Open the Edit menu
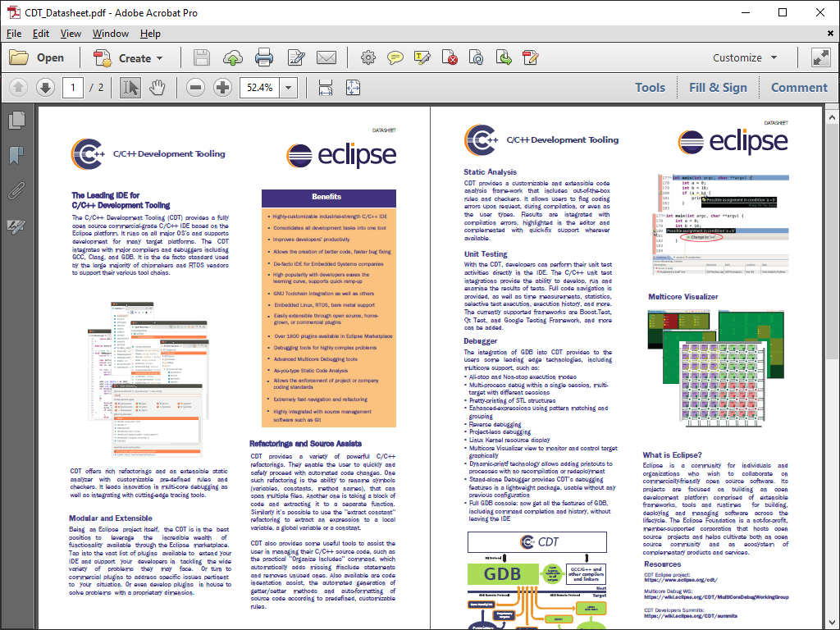840x630 pixels. (41, 33)
